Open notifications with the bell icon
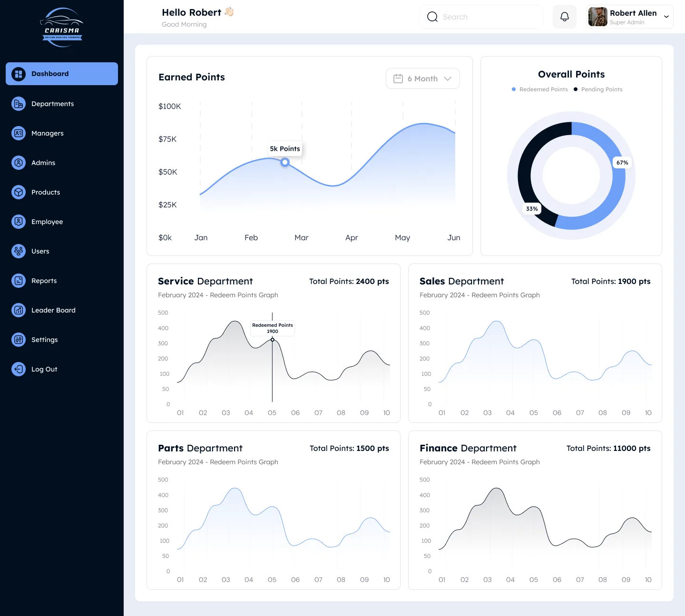This screenshot has height=616, width=685. [x=565, y=17]
